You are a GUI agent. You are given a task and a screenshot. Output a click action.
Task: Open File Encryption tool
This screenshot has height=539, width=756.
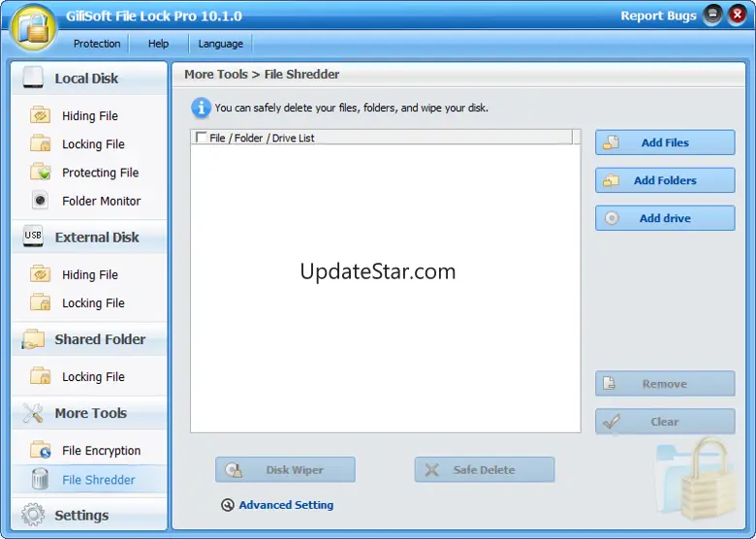[101, 450]
